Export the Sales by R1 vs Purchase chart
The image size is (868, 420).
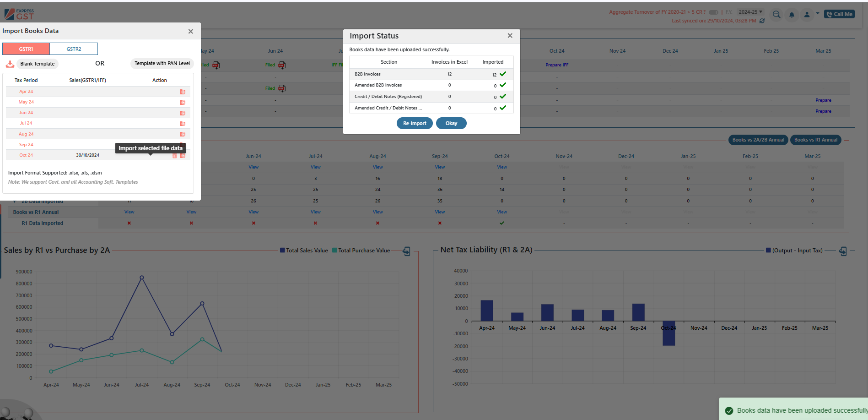[406, 251]
